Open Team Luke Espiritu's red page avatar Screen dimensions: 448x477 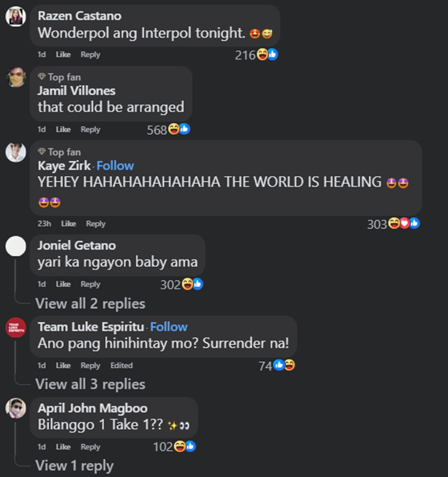point(16,327)
